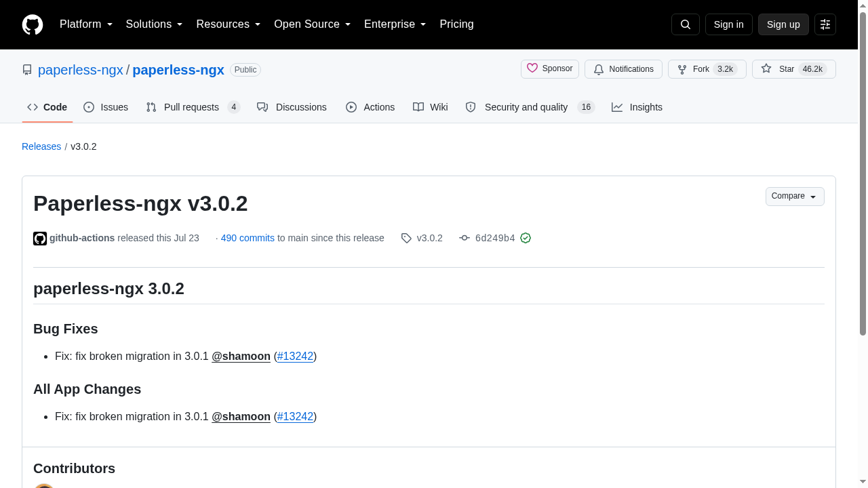Click the Sign up button
The image size is (868, 488).
click(783, 24)
